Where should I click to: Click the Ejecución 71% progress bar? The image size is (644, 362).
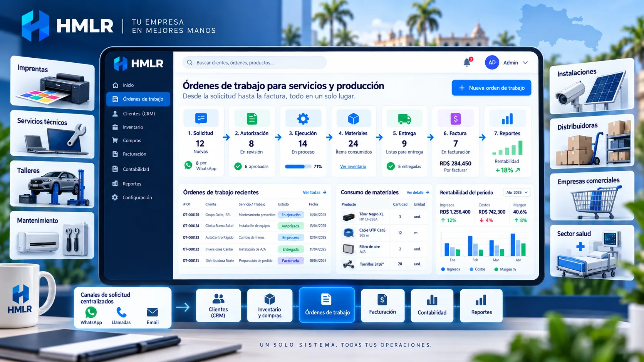[x=298, y=167]
